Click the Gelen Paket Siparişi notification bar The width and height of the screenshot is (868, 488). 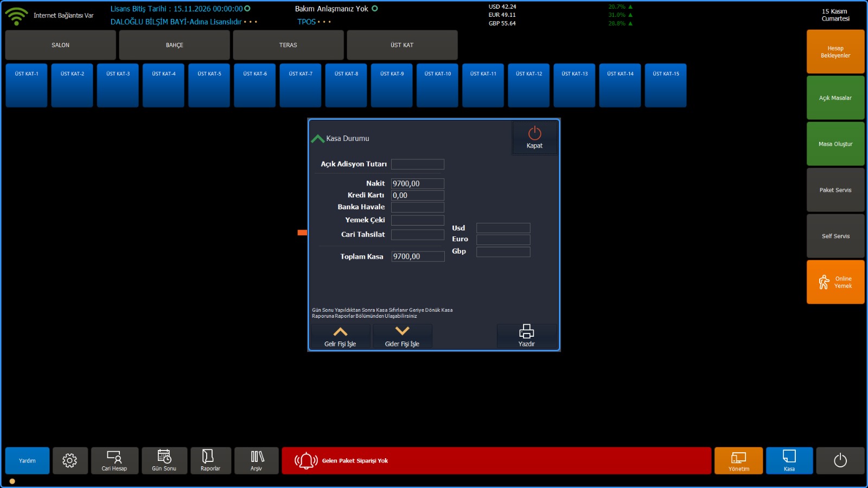click(x=496, y=460)
